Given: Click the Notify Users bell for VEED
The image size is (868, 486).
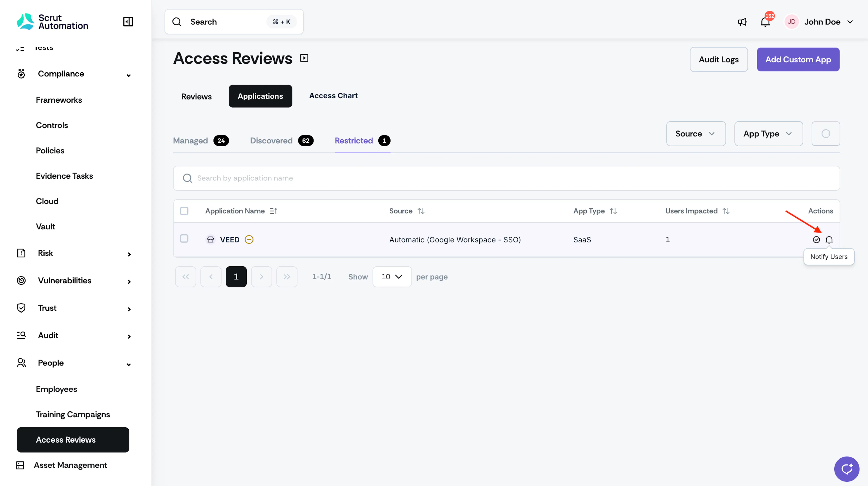Looking at the screenshot, I should pos(829,240).
